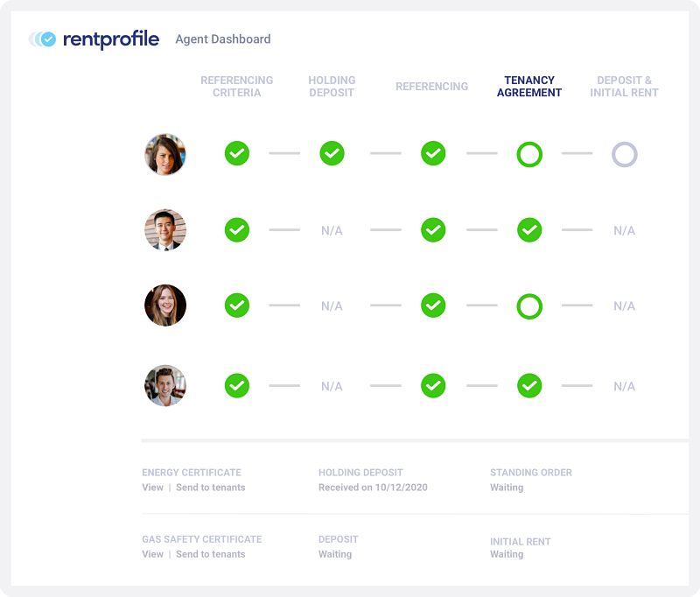The width and height of the screenshot is (700, 597).
Task: Open the Agent Dashboard menu item
Action: [x=222, y=39]
